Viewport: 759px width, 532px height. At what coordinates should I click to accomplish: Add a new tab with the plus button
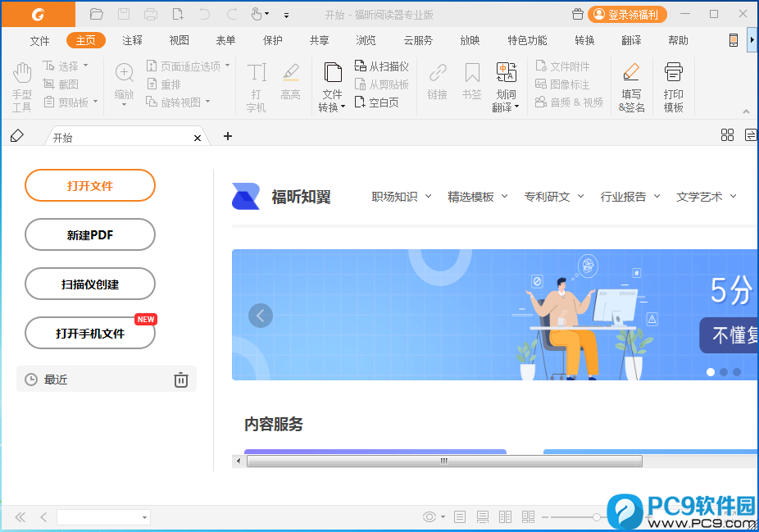[228, 136]
